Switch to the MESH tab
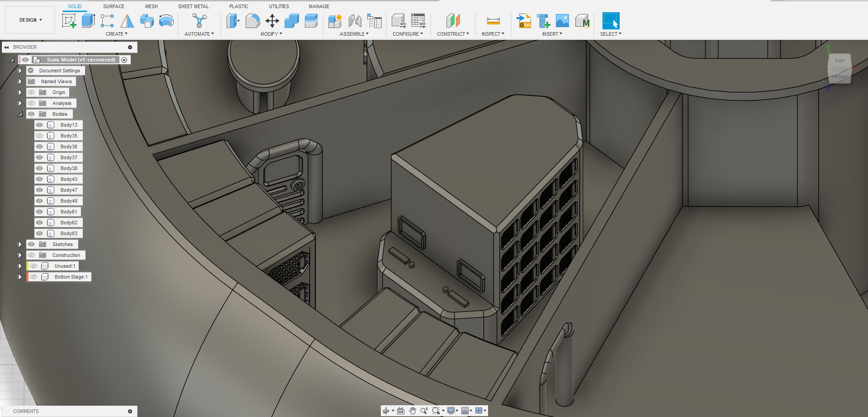 click(x=151, y=6)
